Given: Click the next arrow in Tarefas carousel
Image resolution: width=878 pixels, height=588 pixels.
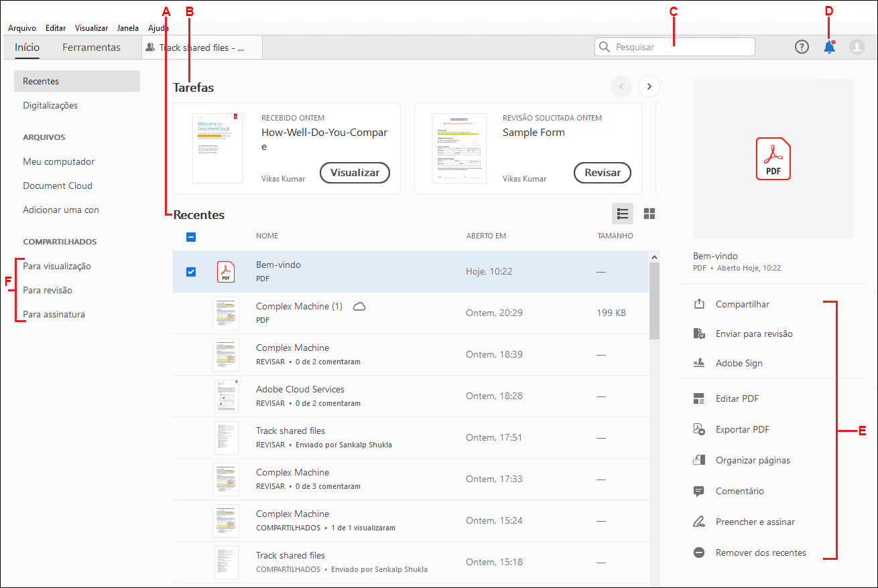Looking at the screenshot, I should 649,86.
